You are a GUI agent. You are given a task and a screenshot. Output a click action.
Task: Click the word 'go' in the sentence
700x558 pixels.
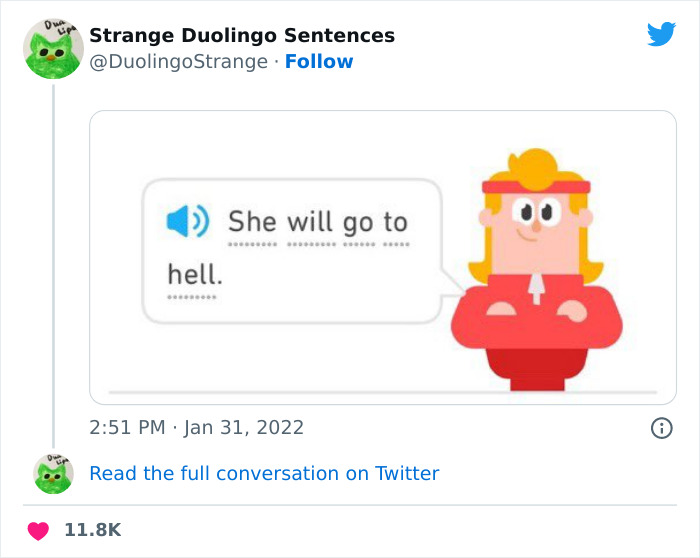pos(358,222)
